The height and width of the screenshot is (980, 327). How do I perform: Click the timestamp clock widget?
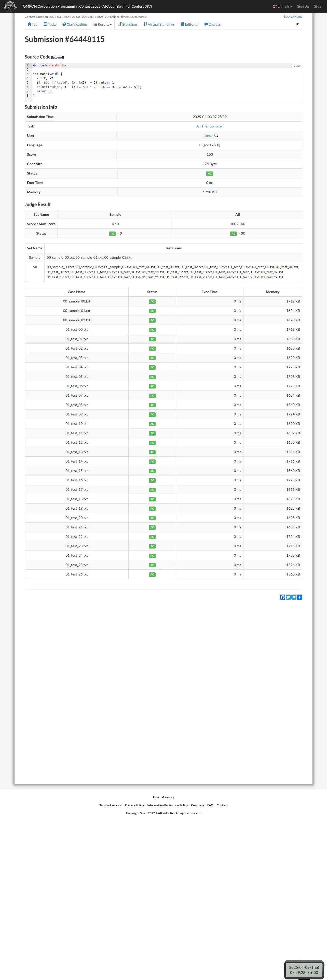point(304,970)
